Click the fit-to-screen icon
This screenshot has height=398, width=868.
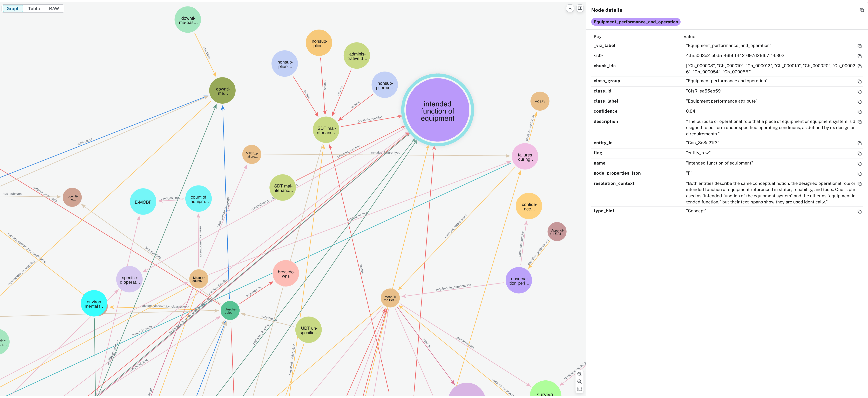580,389
